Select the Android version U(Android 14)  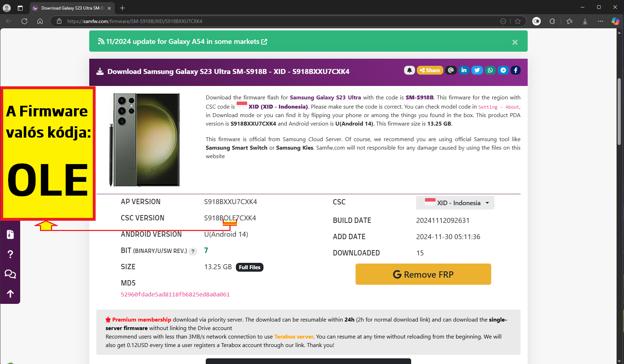(x=226, y=234)
